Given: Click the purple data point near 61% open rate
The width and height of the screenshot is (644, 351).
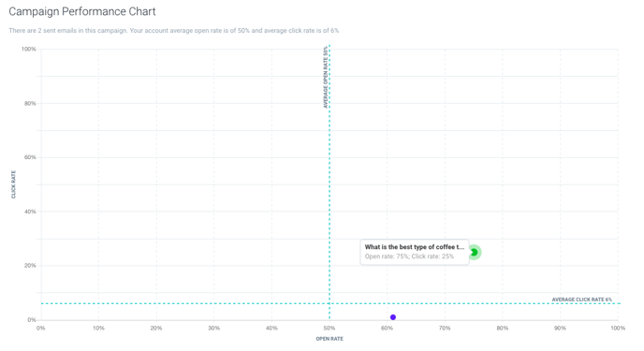Looking at the screenshot, I should [393, 317].
